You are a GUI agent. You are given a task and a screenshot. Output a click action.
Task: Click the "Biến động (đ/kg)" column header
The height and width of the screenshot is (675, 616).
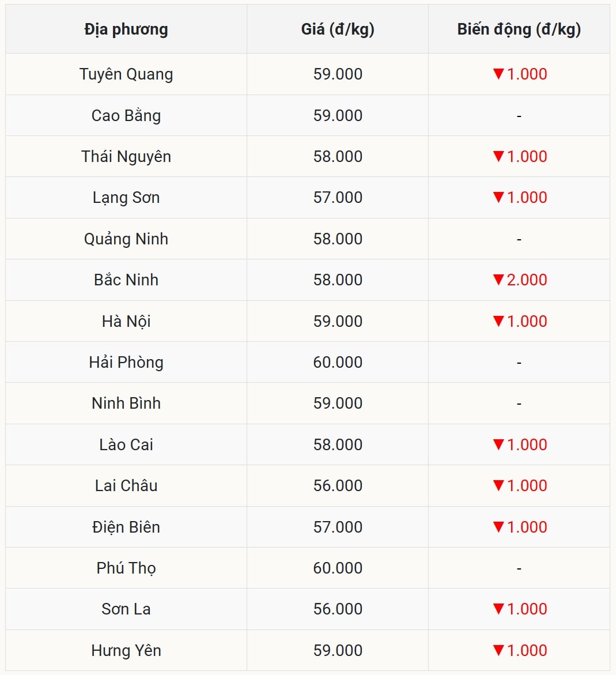click(x=519, y=29)
